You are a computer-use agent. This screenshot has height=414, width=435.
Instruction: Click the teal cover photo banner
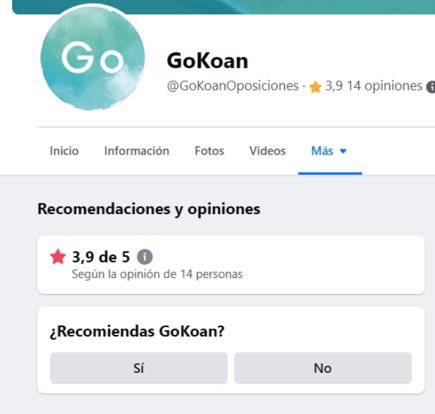click(x=223, y=7)
